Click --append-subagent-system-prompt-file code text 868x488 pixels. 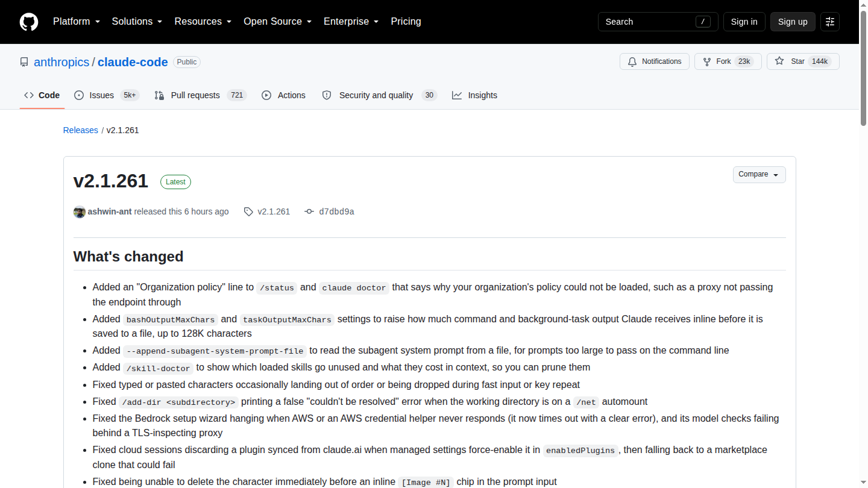(x=215, y=351)
